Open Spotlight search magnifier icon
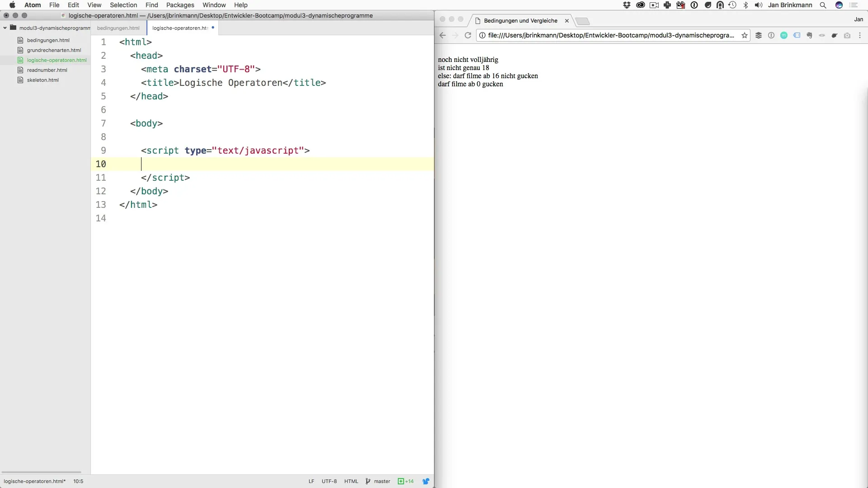 (823, 5)
